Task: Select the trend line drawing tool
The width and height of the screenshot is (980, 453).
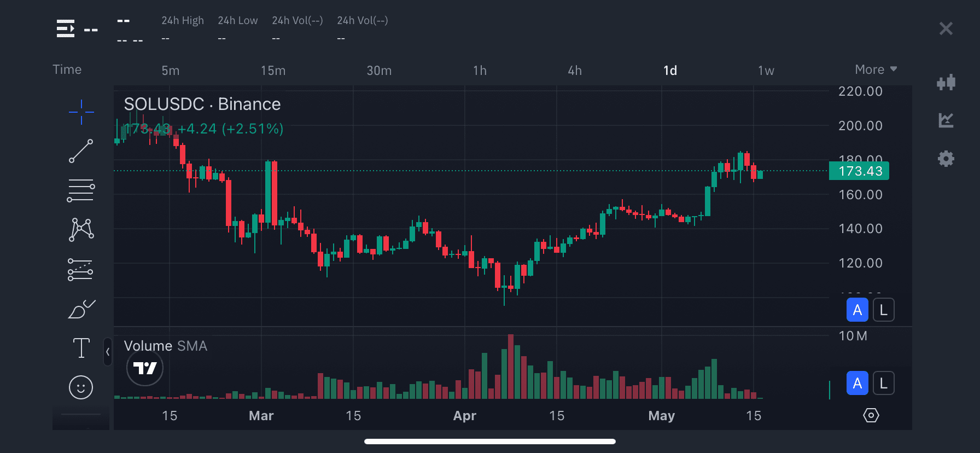Action: [81, 151]
